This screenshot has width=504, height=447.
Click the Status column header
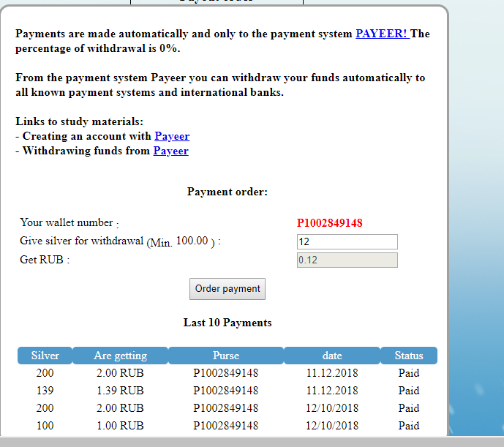pos(409,356)
